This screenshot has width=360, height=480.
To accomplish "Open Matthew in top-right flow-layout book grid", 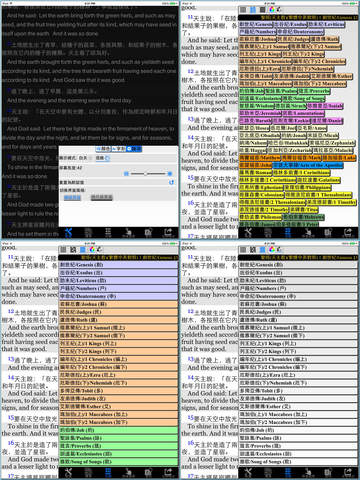I will point(260,158).
